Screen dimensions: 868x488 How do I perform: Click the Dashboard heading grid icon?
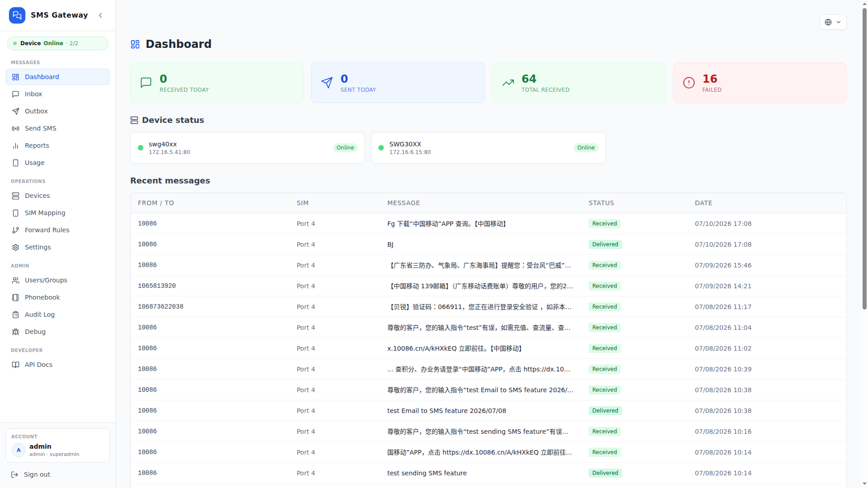(x=135, y=44)
